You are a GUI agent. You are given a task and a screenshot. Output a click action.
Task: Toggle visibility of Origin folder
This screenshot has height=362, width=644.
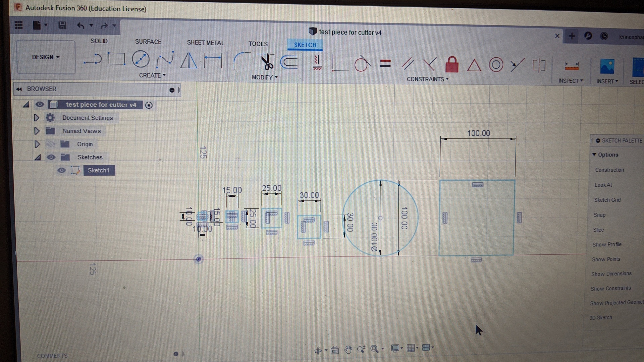[x=51, y=144]
